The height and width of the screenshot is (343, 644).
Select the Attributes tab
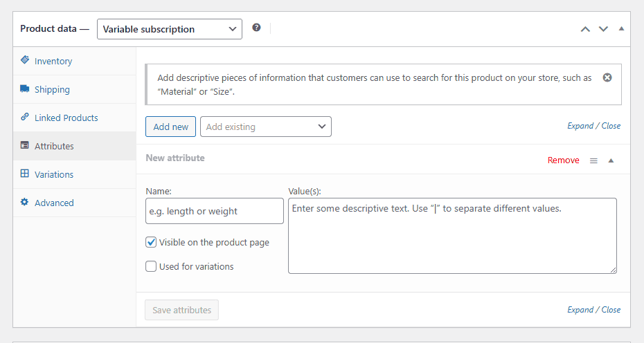click(x=74, y=146)
